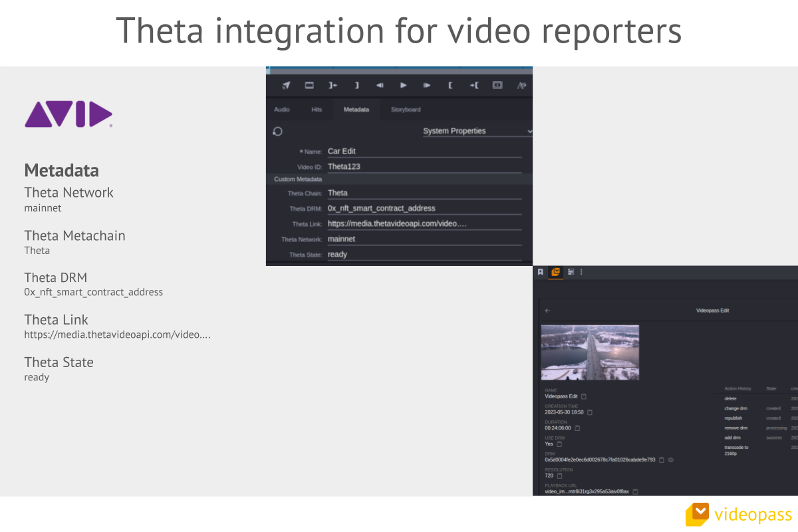Screen dimensions: 798x532
Task: Click the Theta State field showing ready
Action: (x=424, y=254)
